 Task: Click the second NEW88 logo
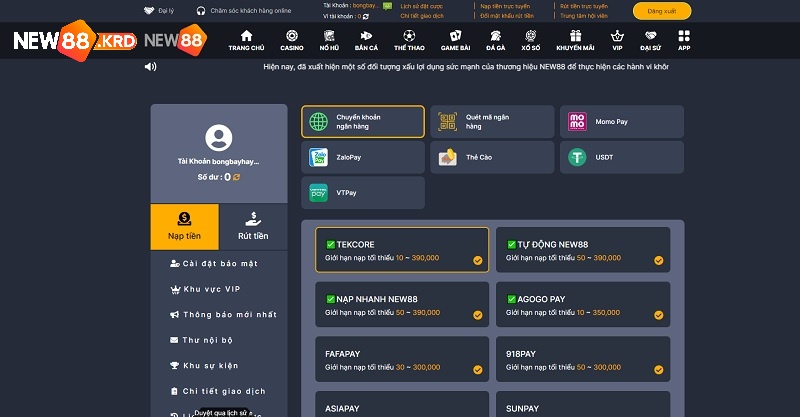(x=176, y=40)
